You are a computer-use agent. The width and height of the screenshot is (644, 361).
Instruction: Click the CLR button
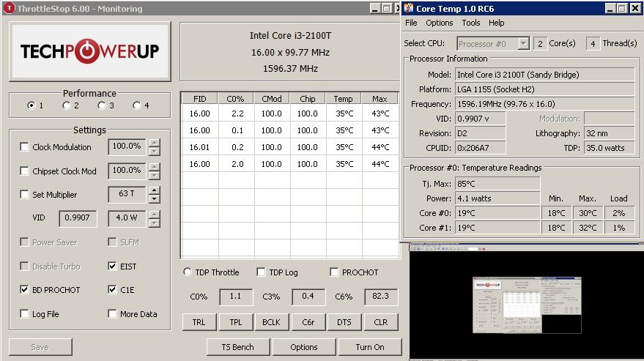click(x=381, y=322)
